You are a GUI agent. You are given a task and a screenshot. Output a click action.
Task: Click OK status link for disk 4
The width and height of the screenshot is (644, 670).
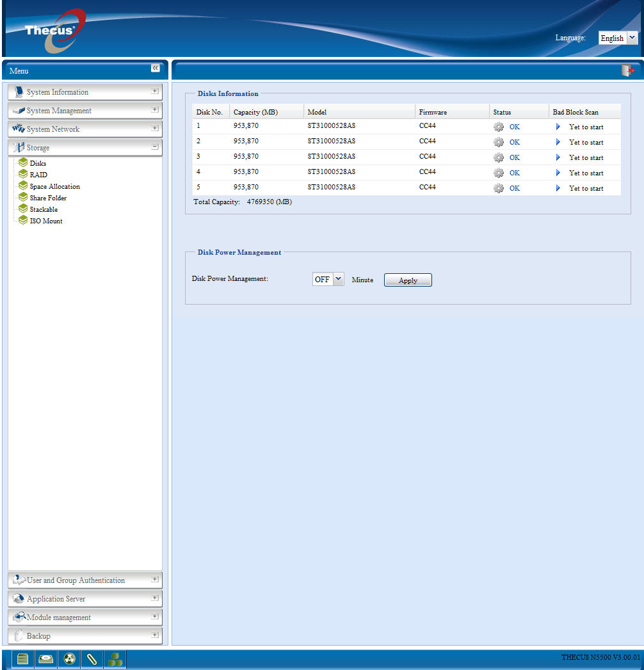pos(515,173)
